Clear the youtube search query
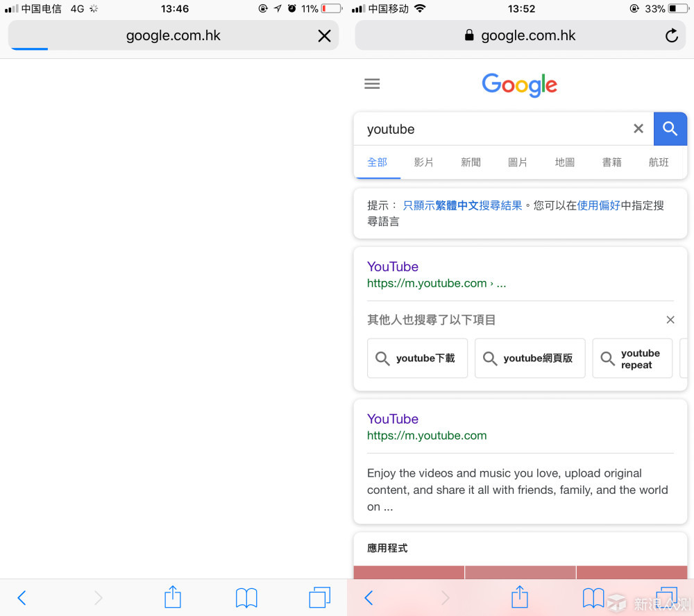Screen dimensions: 694x616 (638, 129)
